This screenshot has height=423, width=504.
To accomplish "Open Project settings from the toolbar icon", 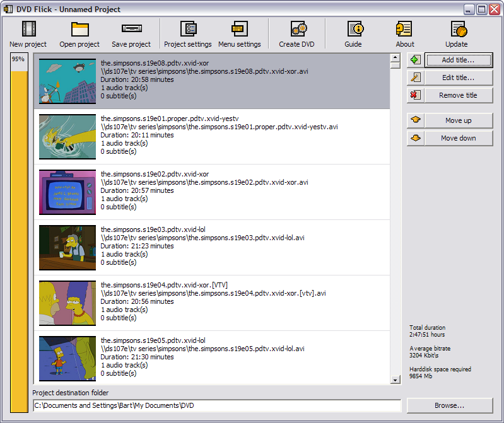I will [x=188, y=29].
